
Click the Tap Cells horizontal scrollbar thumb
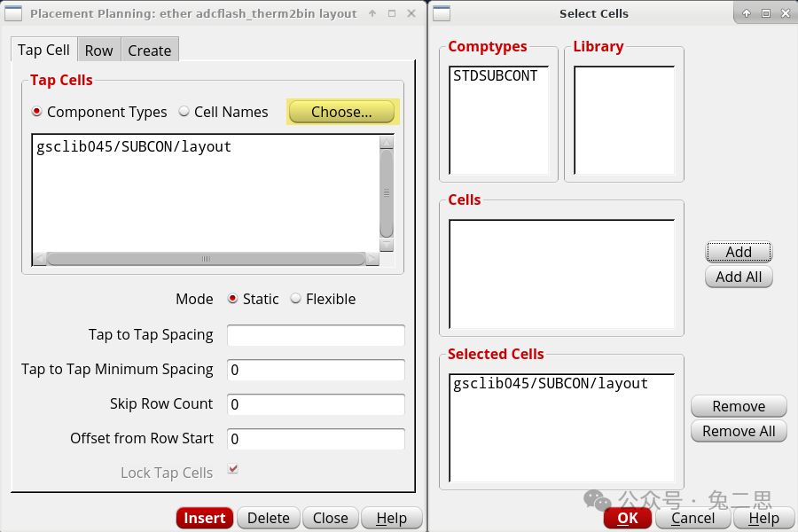click(206, 259)
